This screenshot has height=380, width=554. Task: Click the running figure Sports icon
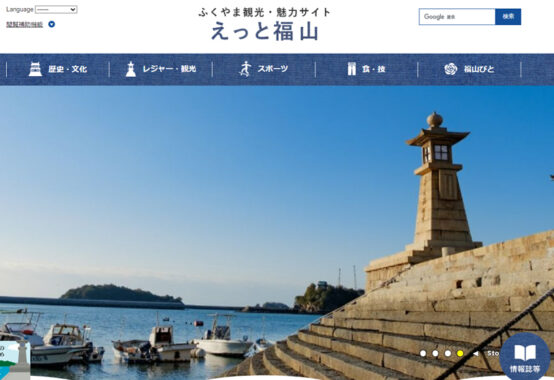click(x=245, y=69)
